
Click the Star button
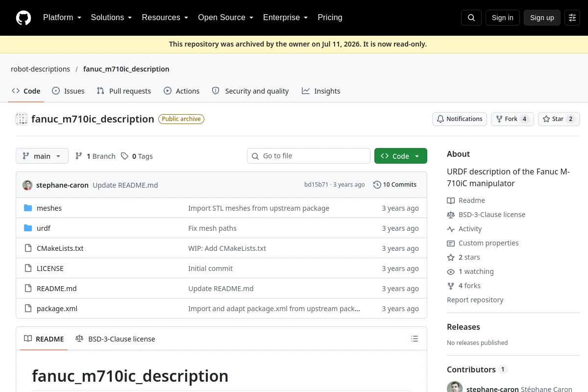point(559,119)
